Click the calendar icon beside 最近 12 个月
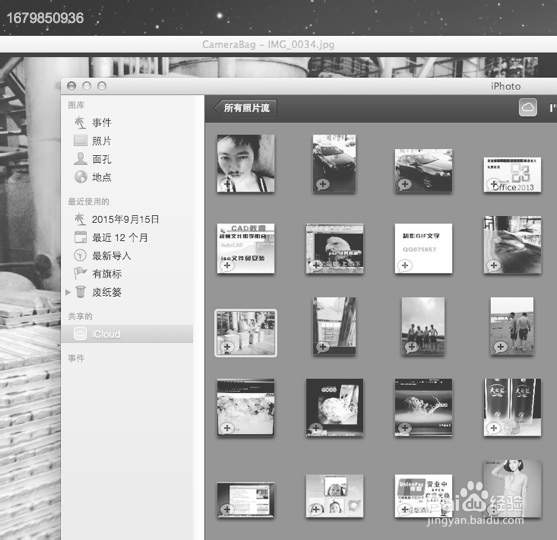This screenshot has height=540, width=557. 80,237
